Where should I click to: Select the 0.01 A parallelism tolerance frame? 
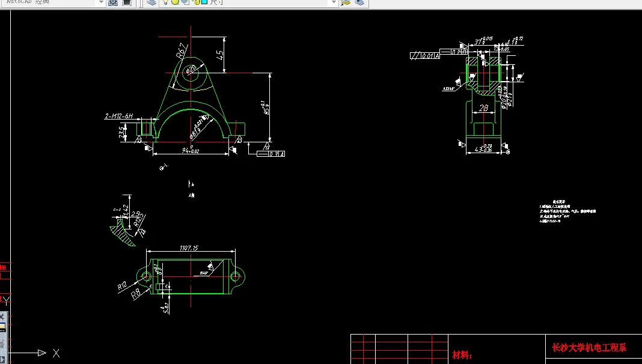[425, 56]
